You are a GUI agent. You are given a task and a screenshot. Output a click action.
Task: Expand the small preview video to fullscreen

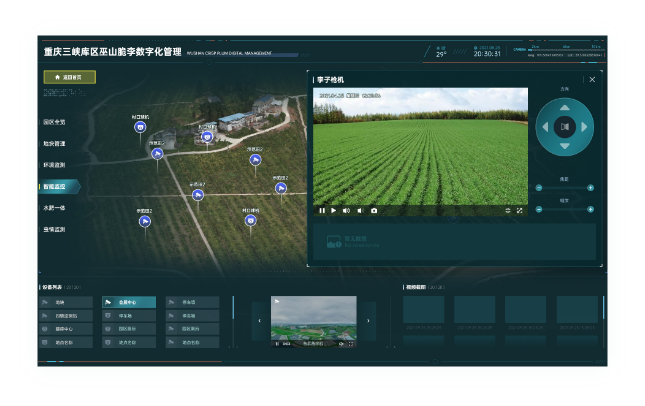click(351, 343)
